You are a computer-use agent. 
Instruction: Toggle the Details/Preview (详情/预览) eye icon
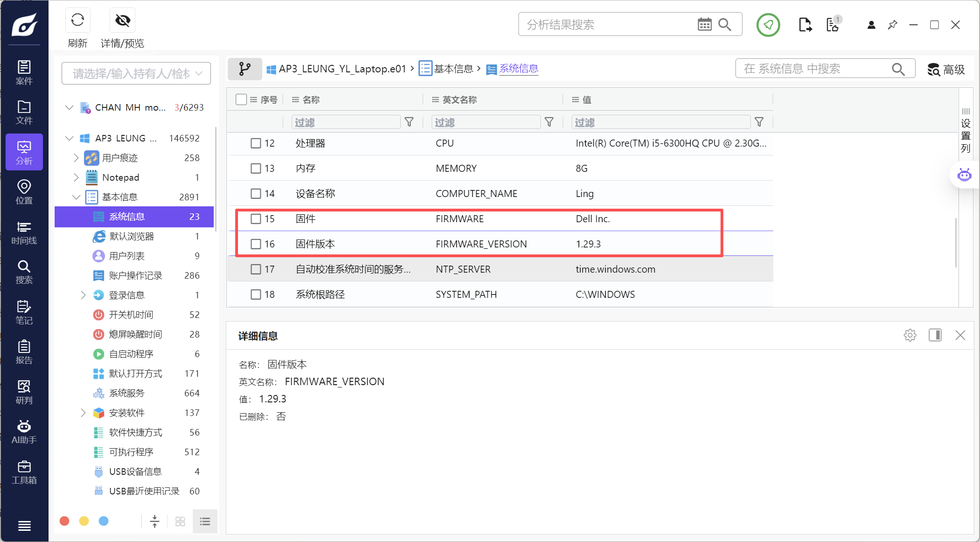[122, 20]
